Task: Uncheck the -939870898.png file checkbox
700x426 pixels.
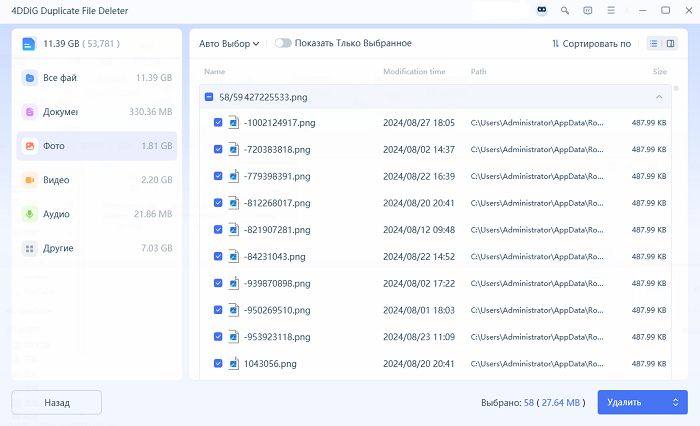Action: tap(218, 283)
